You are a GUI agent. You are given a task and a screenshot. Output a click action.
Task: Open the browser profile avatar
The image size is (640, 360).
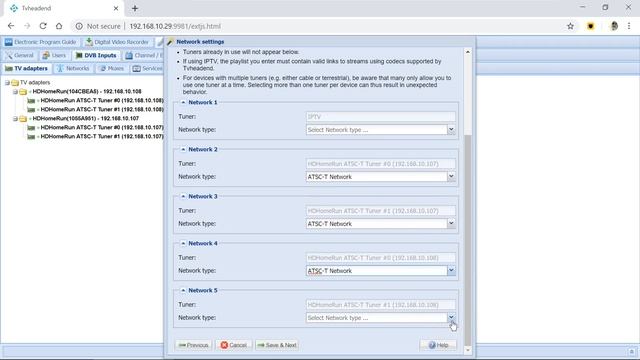point(614,26)
